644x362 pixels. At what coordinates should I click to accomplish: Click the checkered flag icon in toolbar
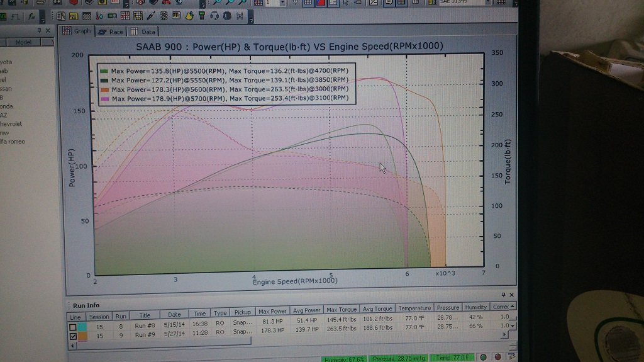(x=86, y=16)
